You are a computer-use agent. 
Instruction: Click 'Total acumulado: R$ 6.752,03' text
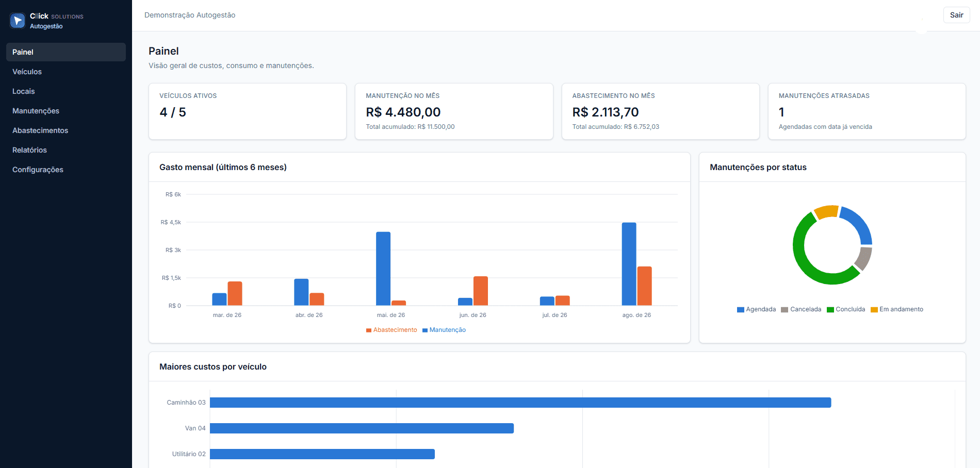click(x=616, y=127)
